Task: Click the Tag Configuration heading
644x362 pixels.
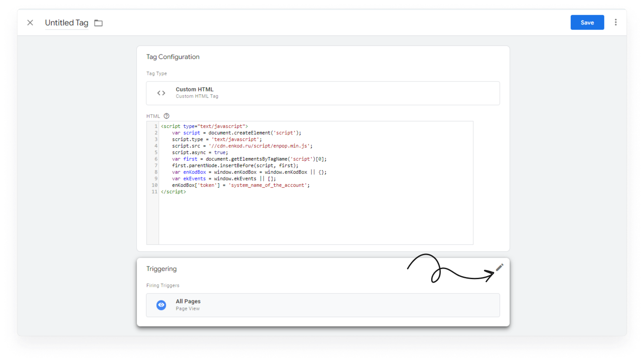Action: tap(173, 57)
